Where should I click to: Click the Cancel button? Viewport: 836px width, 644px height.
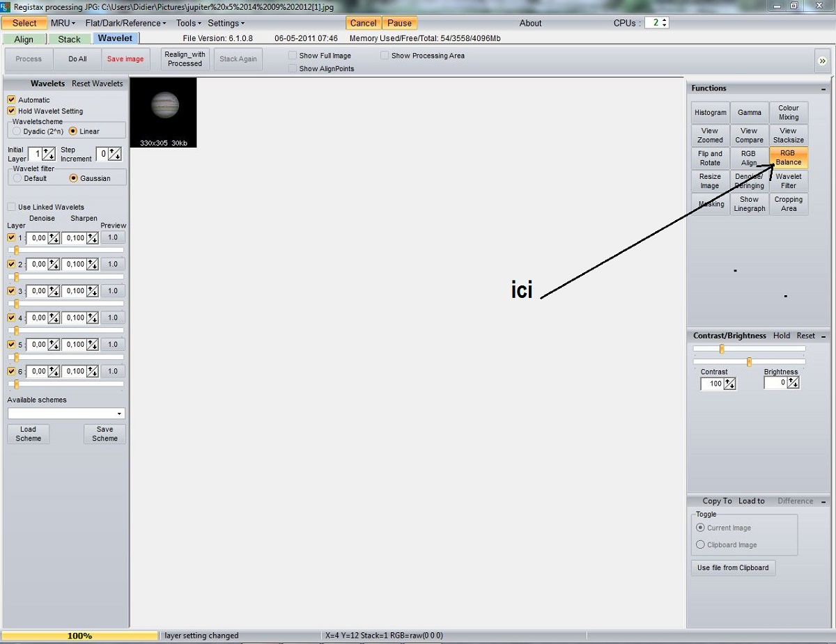[x=363, y=23]
